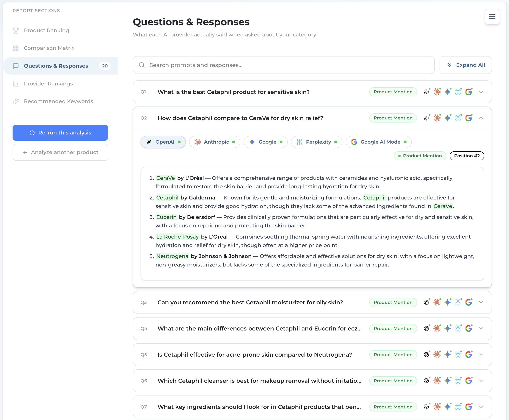Click the Q5 acne-prone skin question text
The image size is (509, 420).
click(255, 355)
